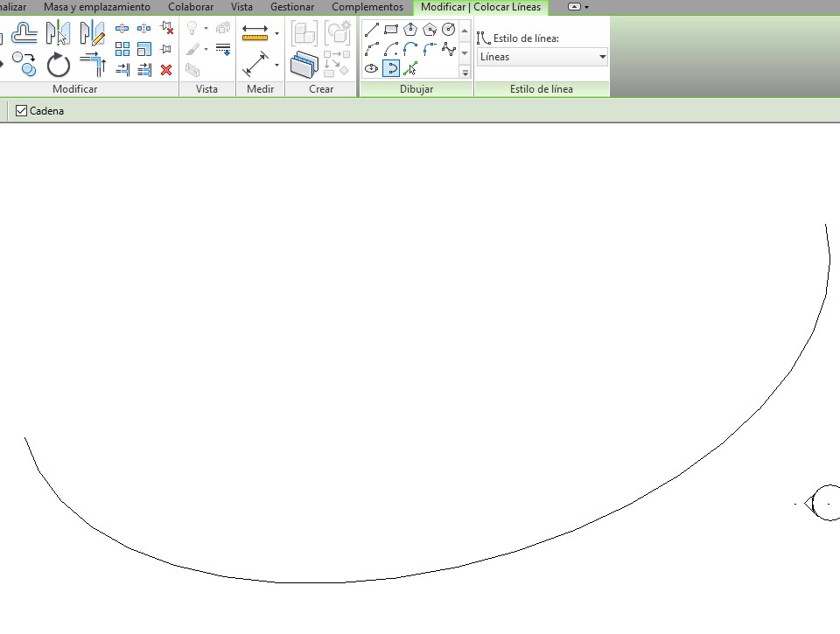Choose the Circle draw tool
The image size is (840, 634).
(449, 30)
